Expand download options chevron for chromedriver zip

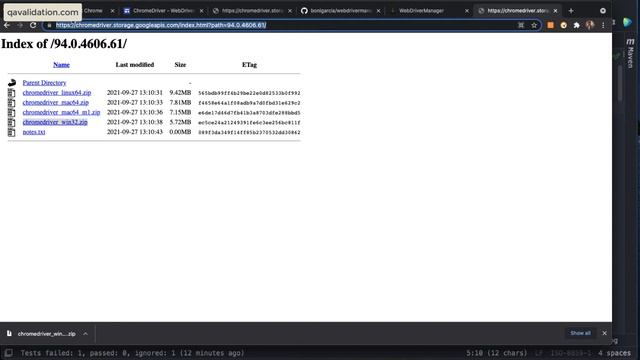click(85, 333)
